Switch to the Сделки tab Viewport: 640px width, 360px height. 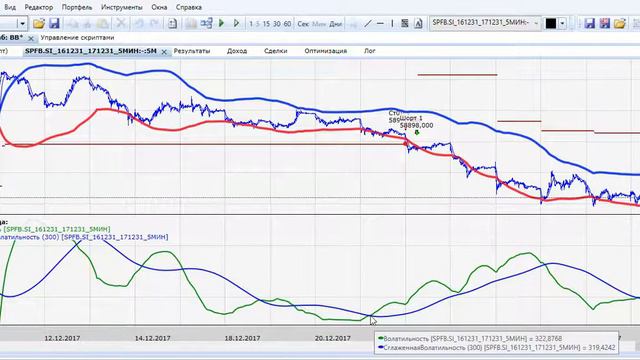276,51
